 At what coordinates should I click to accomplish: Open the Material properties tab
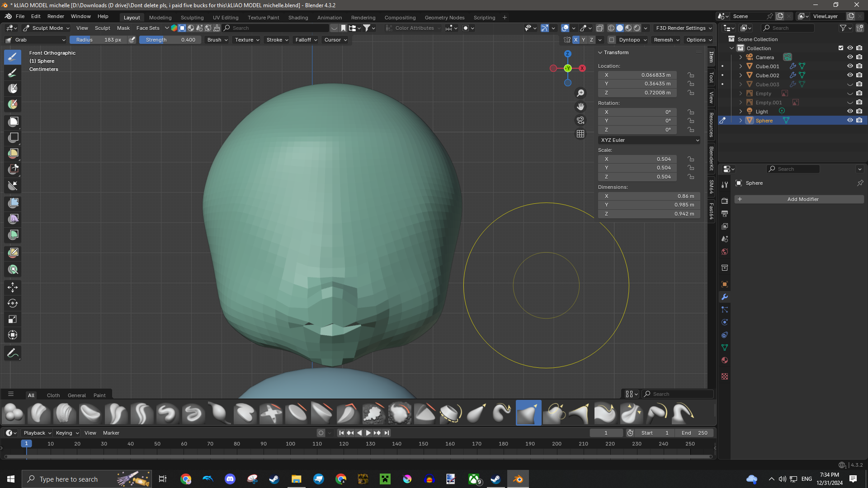coord(725,360)
